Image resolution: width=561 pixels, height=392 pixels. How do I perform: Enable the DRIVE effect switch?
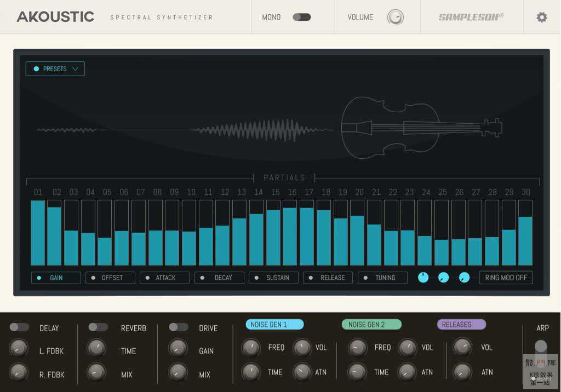179,327
